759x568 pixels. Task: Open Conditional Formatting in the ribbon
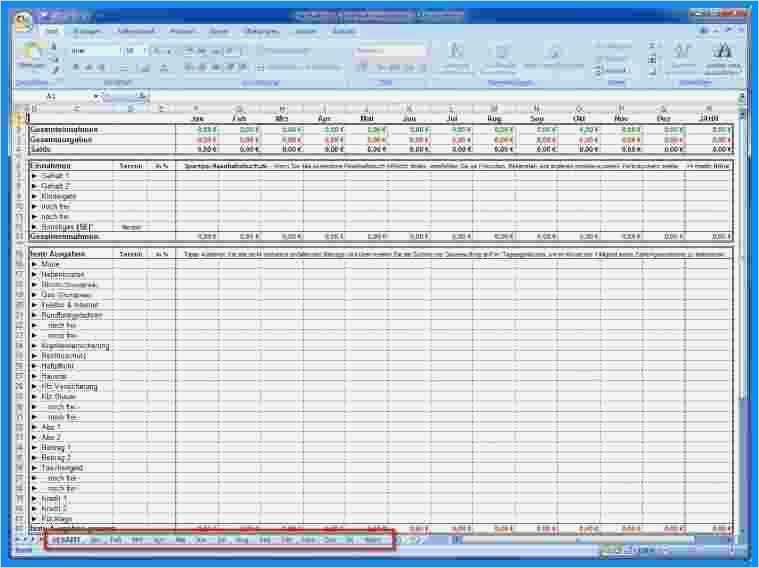click(455, 58)
